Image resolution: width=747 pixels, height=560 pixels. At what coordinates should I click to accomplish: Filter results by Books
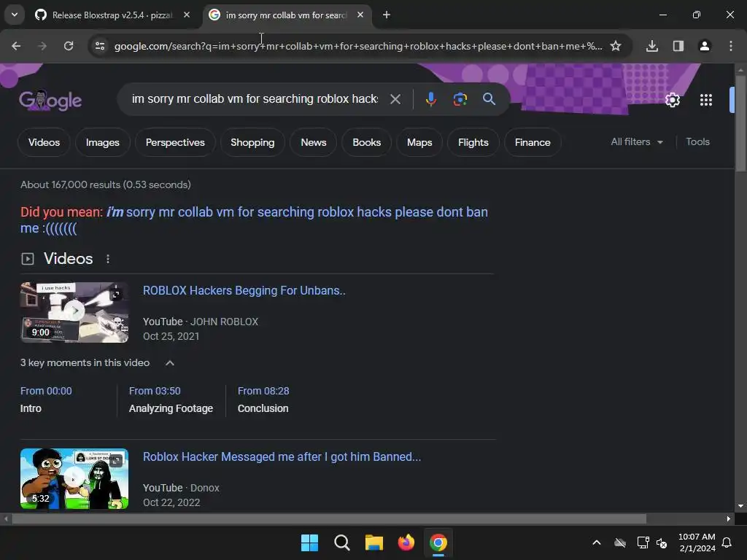click(366, 142)
